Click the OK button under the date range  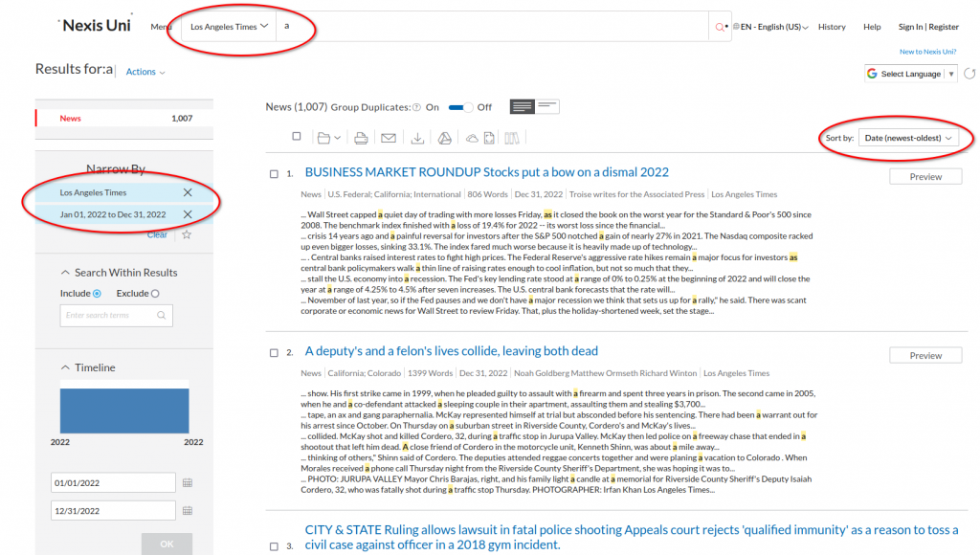(167, 544)
